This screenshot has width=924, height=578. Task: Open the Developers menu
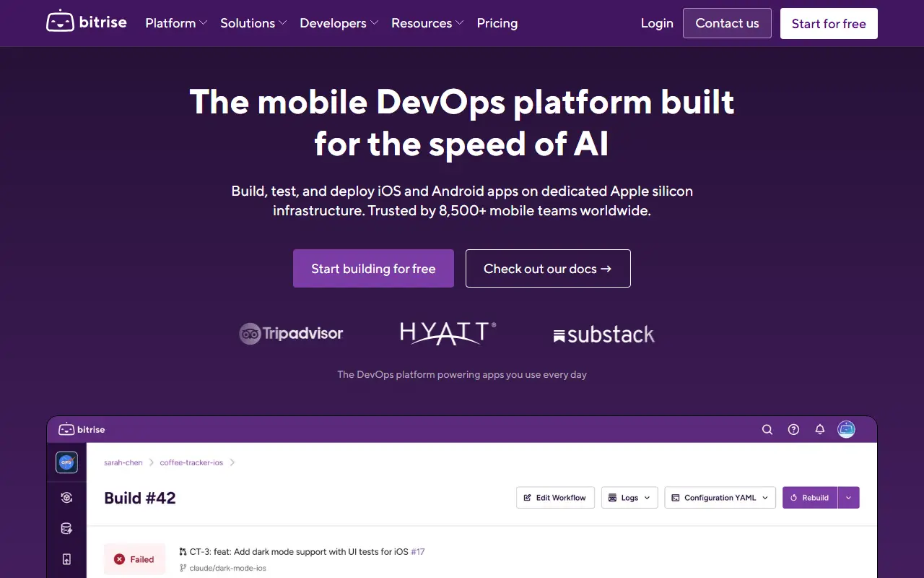click(x=339, y=23)
